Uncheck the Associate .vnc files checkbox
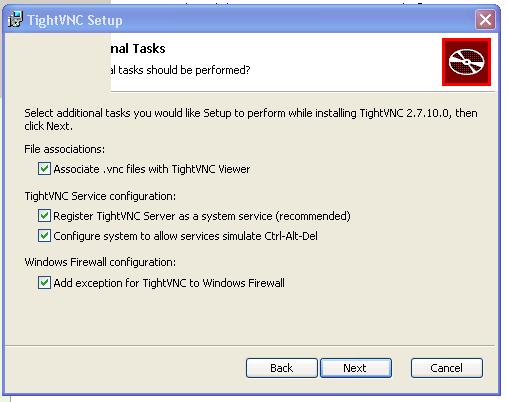The width and height of the screenshot is (507, 402). pos(44,169)
